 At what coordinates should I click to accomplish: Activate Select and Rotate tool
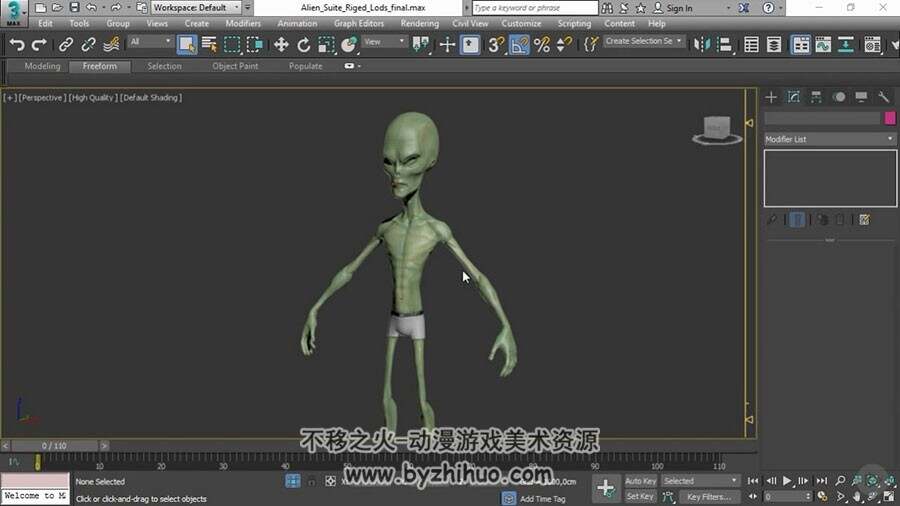point(303,44)
